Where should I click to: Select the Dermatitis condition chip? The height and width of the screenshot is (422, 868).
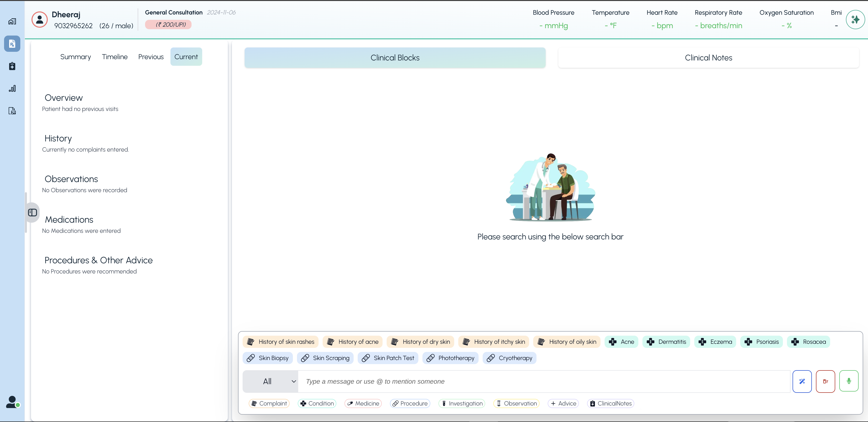(666, 342)
